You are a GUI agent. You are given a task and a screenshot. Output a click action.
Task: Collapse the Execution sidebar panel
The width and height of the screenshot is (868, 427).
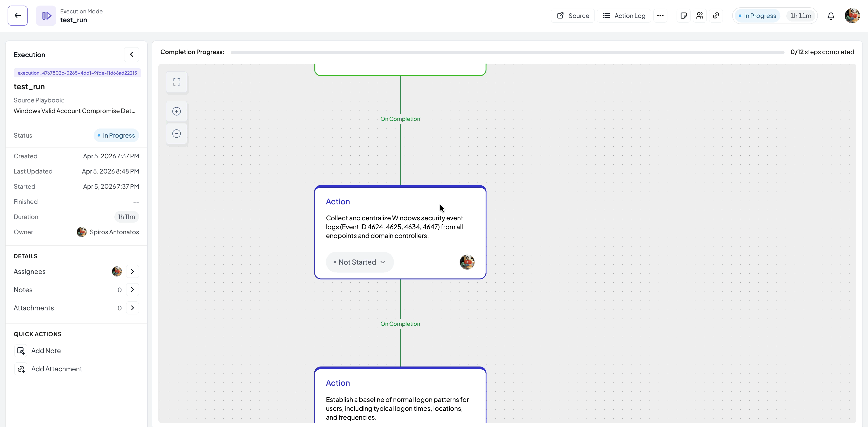[x=132, y=54]
